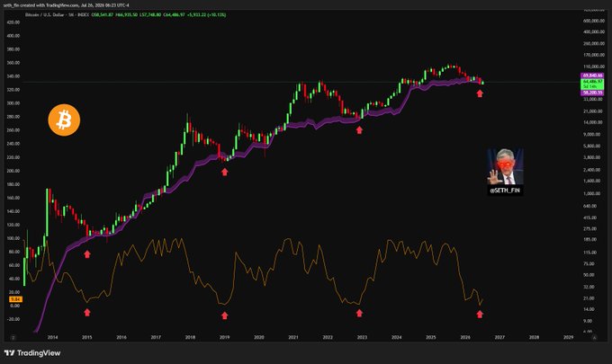
Task: Click year 2029 on time axis
Action: 568,338
